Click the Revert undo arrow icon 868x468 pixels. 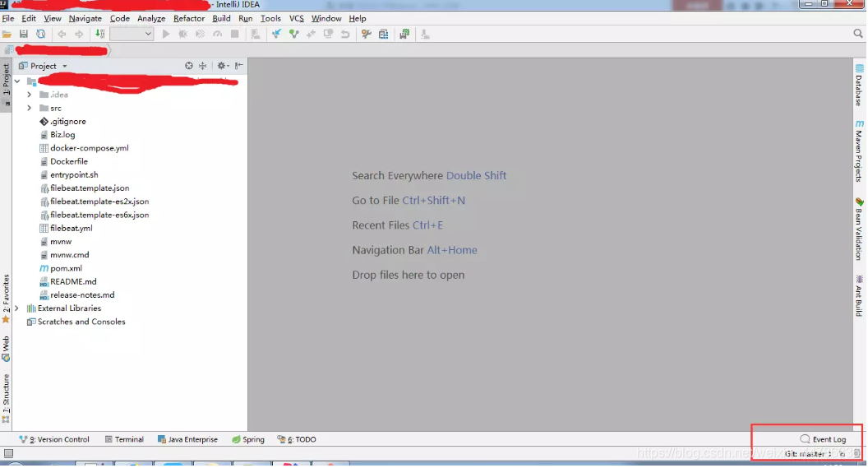tap(345, 35)
